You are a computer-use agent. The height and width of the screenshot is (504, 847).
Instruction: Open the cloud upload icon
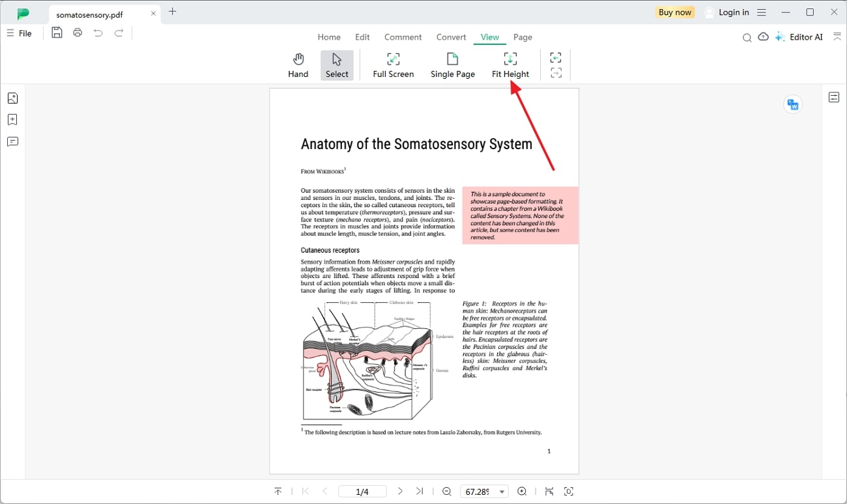pos(763,37)
